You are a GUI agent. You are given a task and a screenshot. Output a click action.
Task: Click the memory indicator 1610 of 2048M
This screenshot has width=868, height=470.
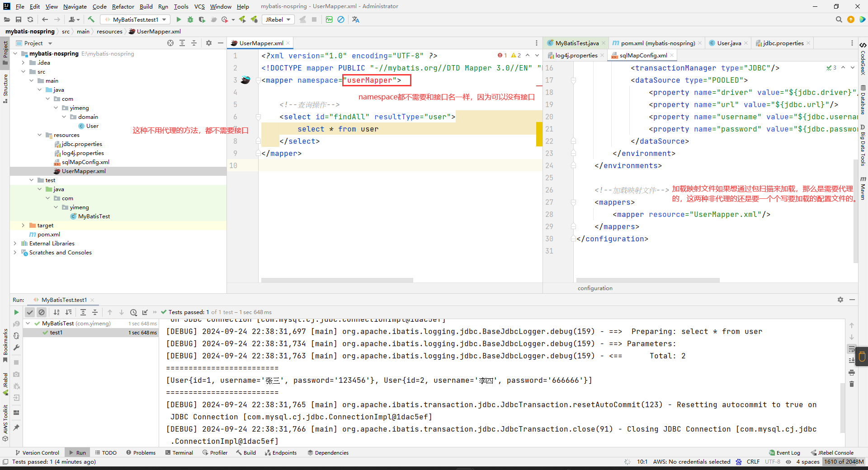pyautogui.click(x=844, y=461)
